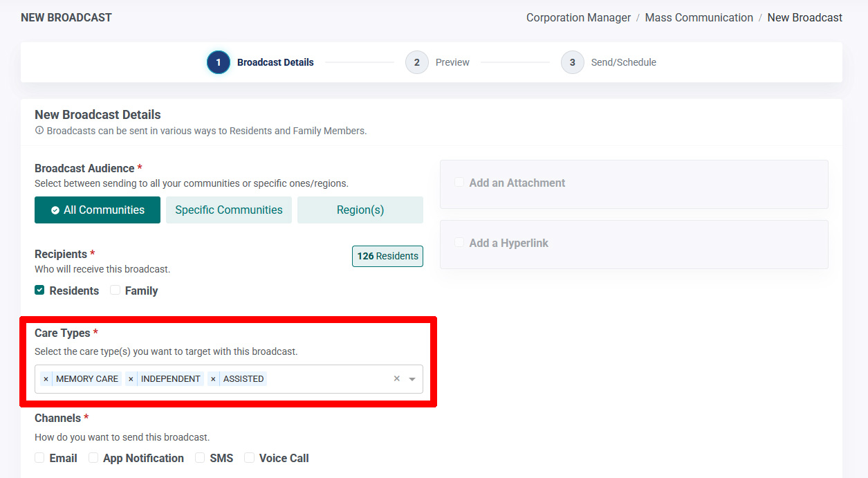
Task: Clear all selected care types
Action: click(397, 379)
